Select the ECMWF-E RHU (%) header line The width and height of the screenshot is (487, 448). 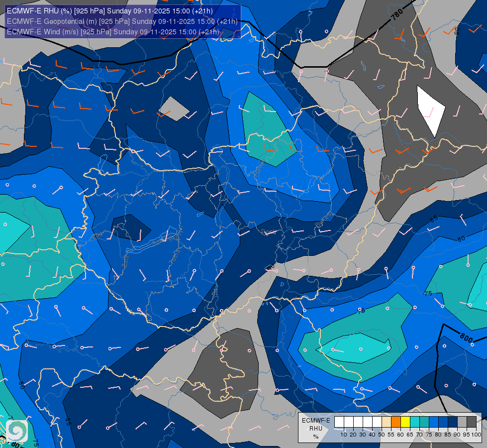[x=110, y=11]
